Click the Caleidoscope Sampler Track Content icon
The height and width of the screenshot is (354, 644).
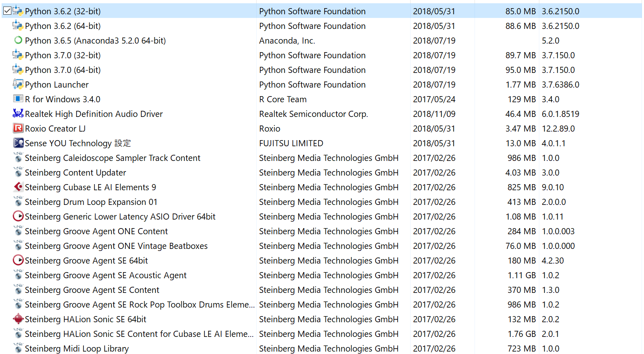(18, 158)
